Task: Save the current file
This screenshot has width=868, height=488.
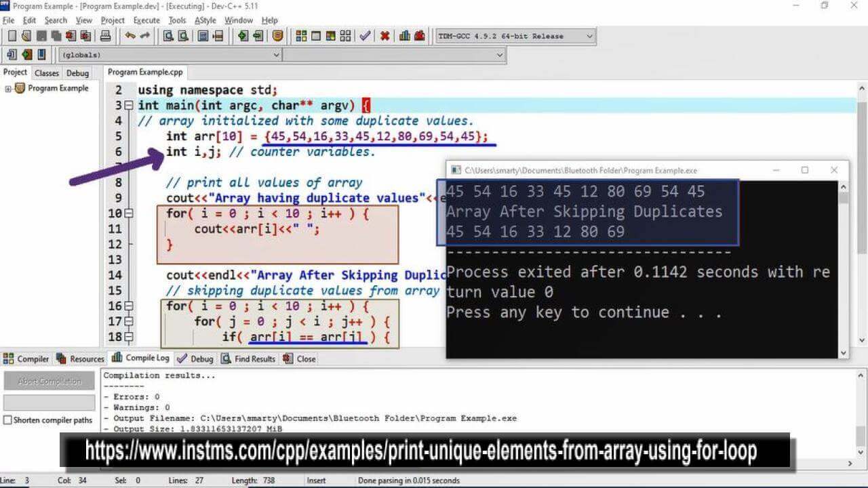Action: coord(41,36)
